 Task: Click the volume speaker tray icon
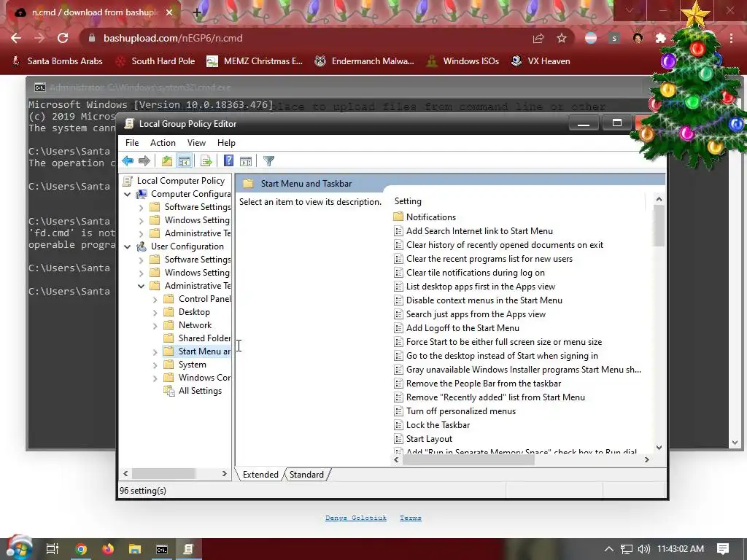643,549
